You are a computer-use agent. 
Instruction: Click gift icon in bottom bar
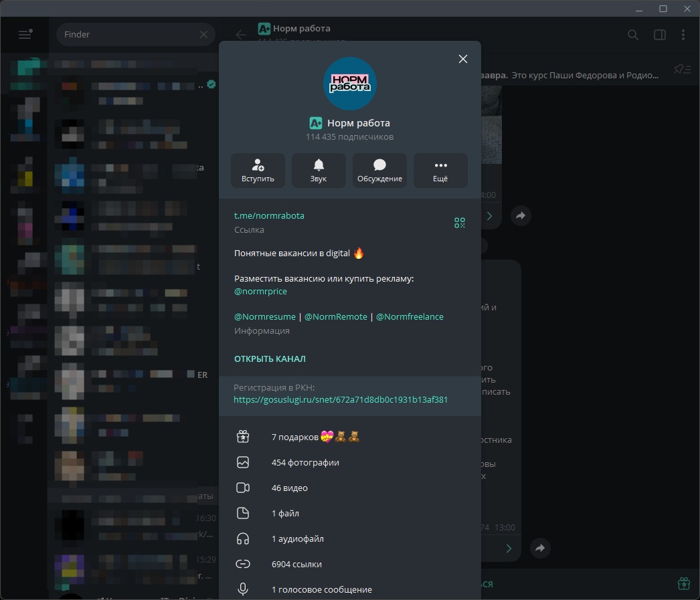point(683,583)
